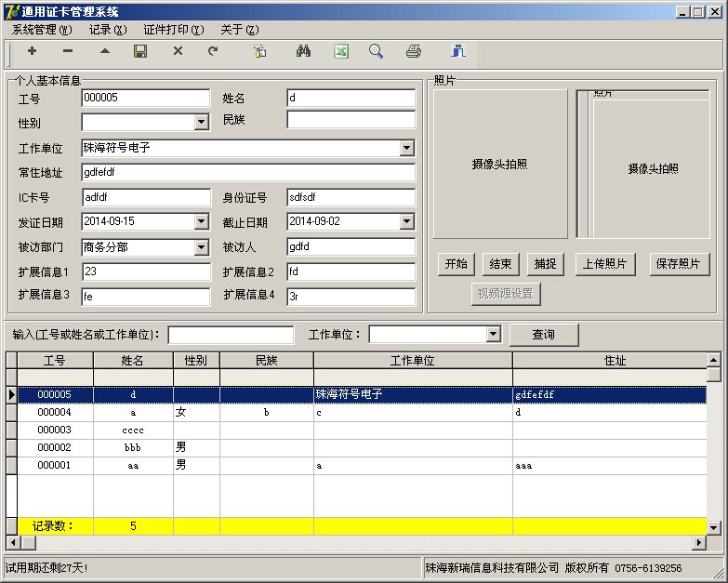Open the 截止日期 date picker arrow
The width and height of the screenshot is (728, 583).
(406, 221)
